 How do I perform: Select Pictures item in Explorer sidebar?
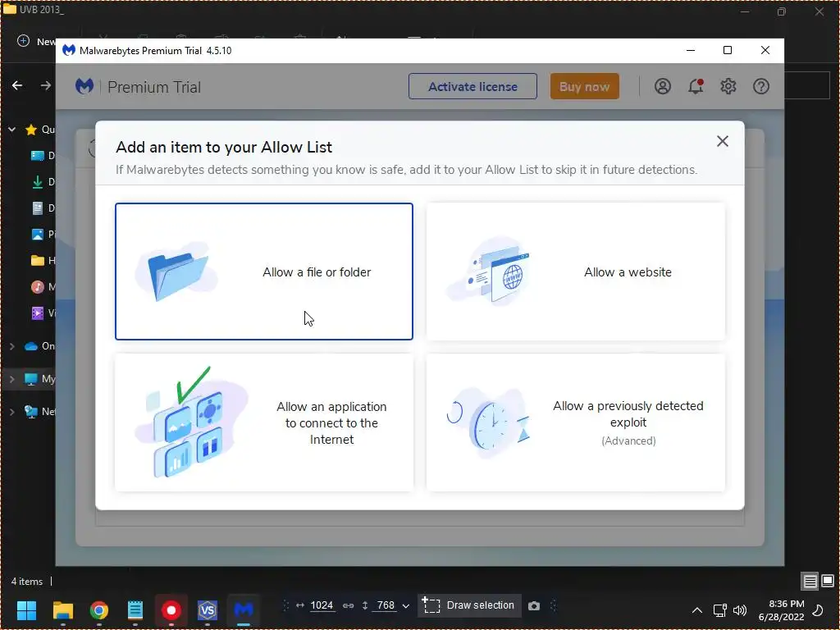coord(43,234)
